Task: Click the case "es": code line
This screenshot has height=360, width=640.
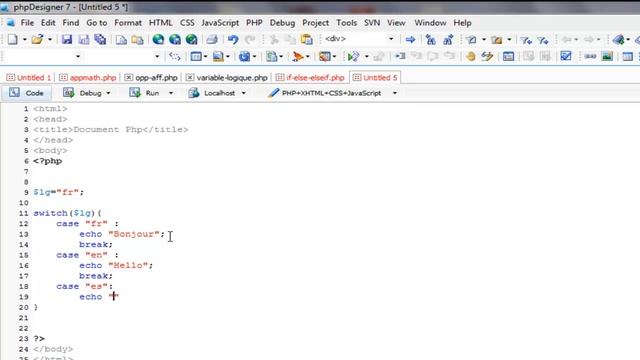Action: pos(84,287)
